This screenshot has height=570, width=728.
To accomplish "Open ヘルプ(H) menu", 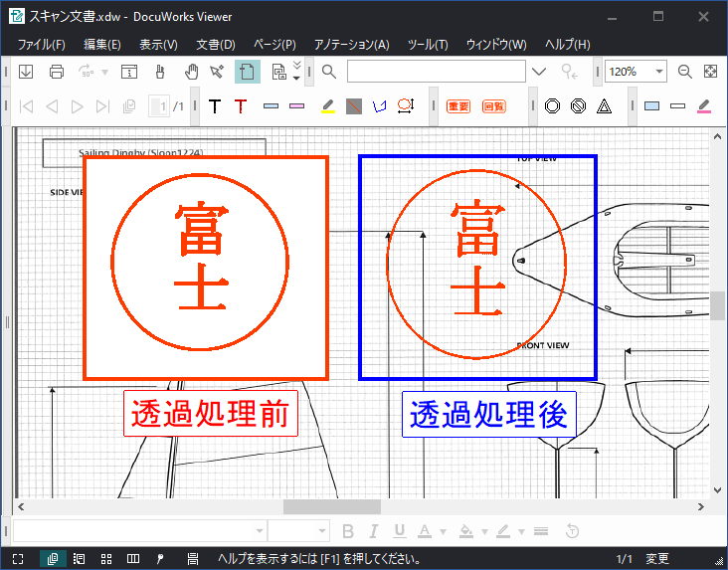I will tap(567, 45).
